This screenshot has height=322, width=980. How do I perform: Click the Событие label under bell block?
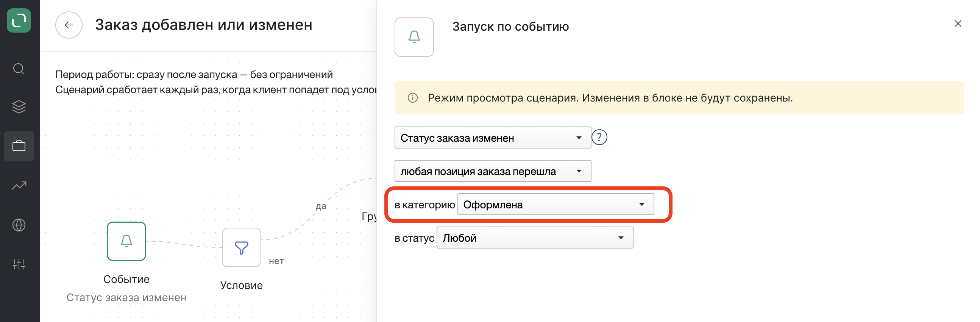[x=126, y=279]
